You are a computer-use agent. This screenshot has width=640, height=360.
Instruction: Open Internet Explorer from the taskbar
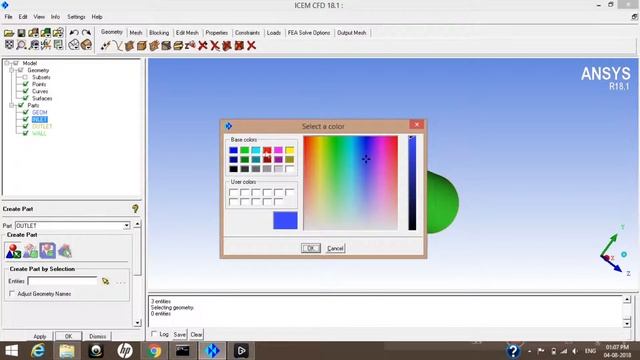click(38, 351)
